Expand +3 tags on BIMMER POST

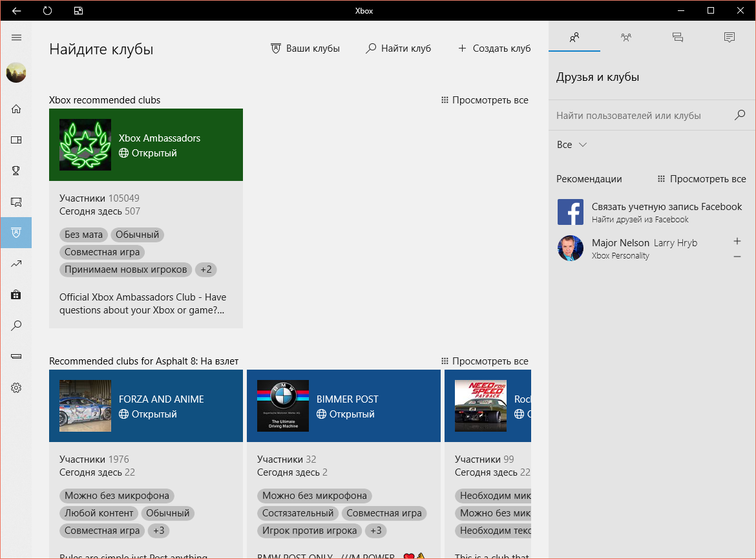[x=375, y=531]
